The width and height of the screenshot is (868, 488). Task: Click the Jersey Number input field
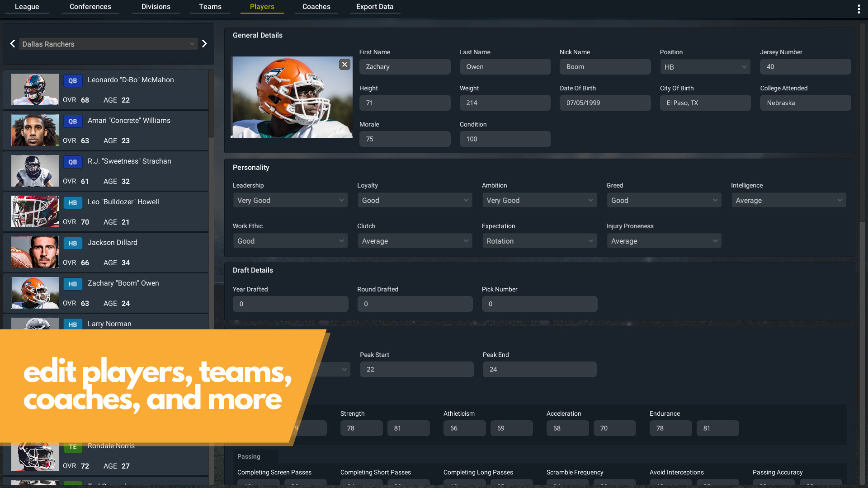tap(805, 67)
